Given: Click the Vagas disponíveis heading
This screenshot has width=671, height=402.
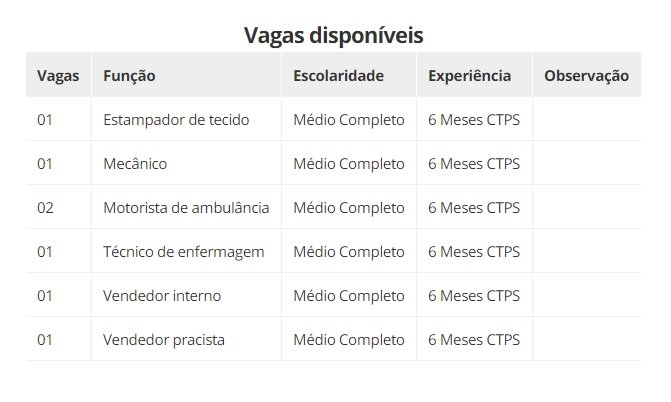Looking at the screenshot, I should pos(333,35).
